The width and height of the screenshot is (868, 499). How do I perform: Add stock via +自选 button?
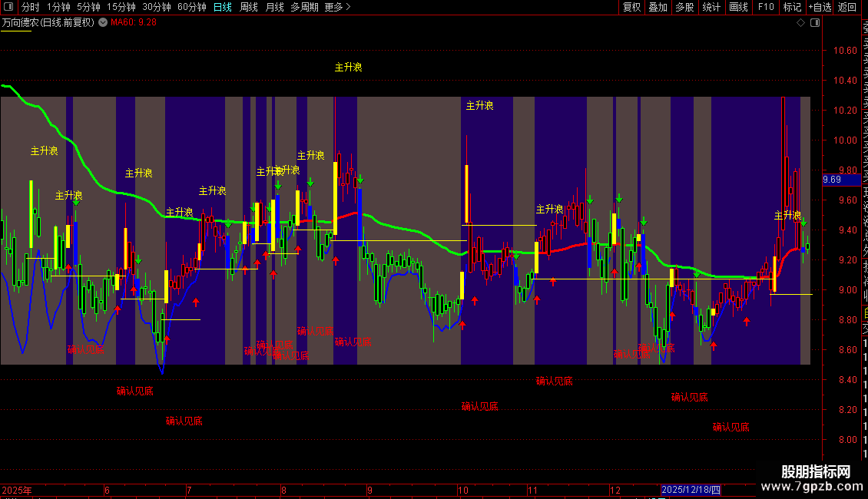(820, 7)
